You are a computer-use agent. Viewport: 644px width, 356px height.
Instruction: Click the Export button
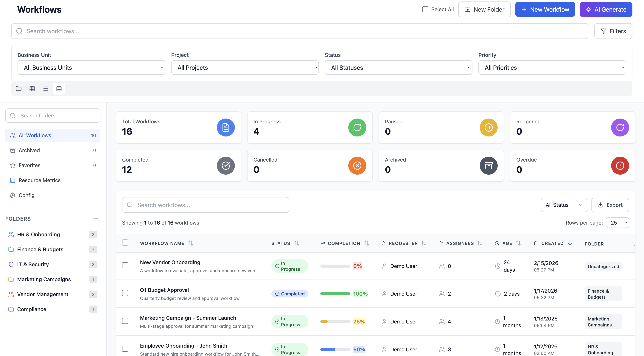coord(610,205)
